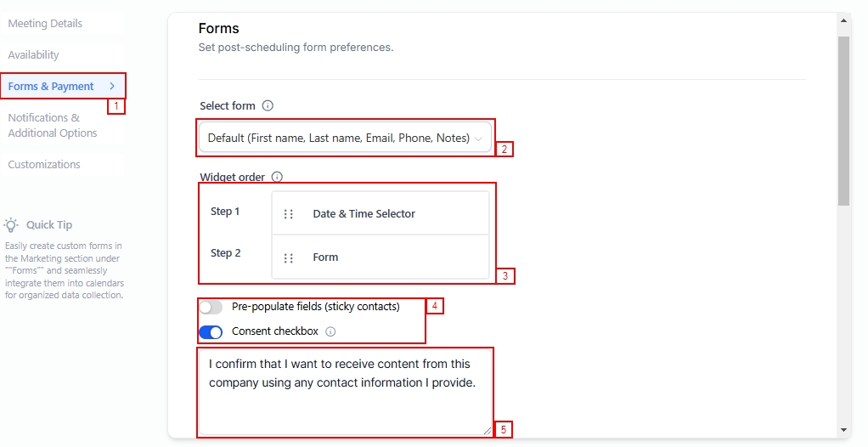
Task: Disable the Consent checkbox toggle
Action: coord(211,331)
